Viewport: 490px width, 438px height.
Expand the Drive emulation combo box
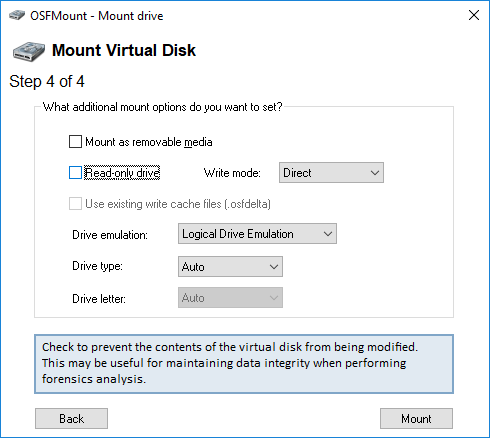coord(257,234)
